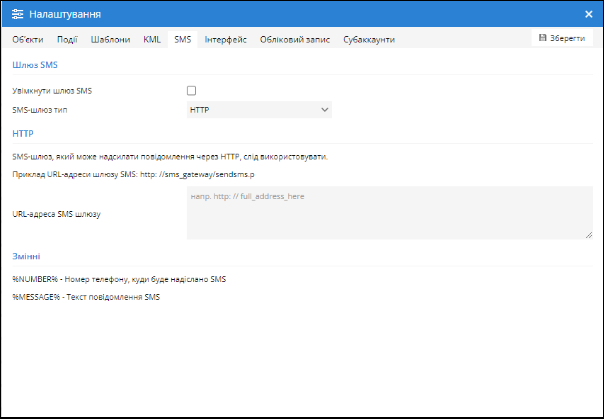Screen dimensions: 605x419
Task: Go to the KML tab
Action: (152, 40)
